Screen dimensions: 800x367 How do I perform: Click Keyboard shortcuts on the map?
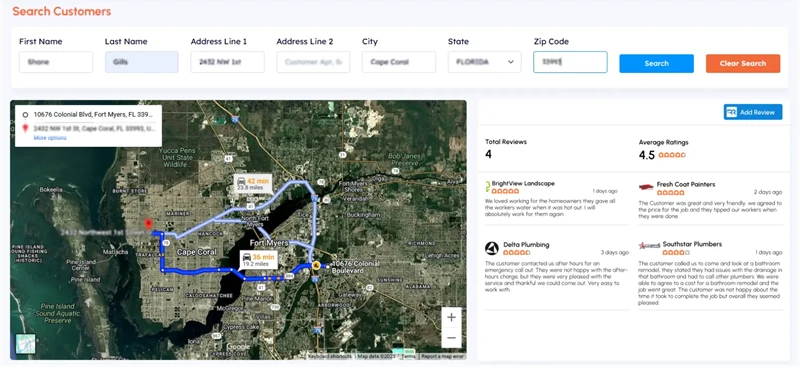point(330,356)
